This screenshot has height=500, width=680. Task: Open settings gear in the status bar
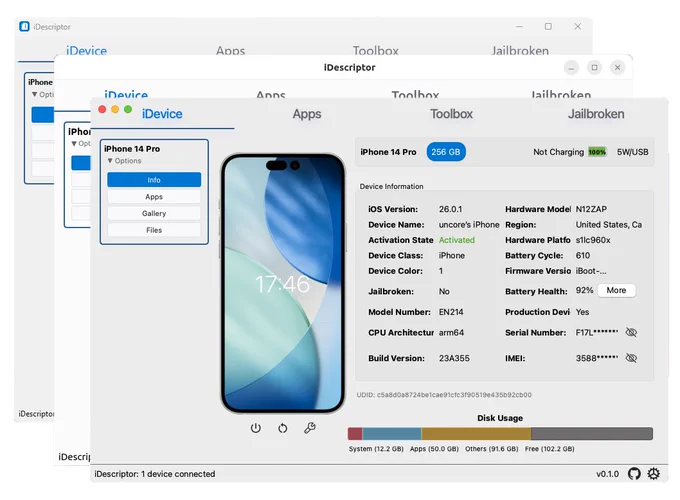[x=654, y=474]
